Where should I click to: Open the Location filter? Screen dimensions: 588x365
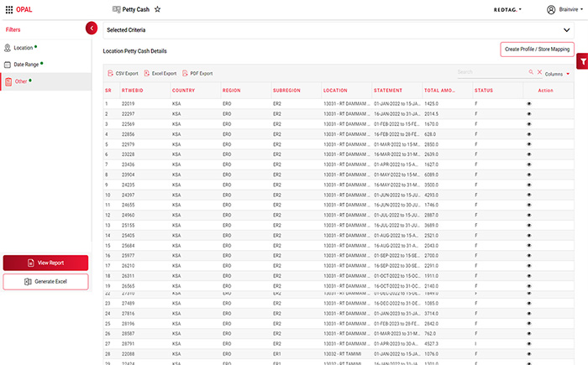24,48
